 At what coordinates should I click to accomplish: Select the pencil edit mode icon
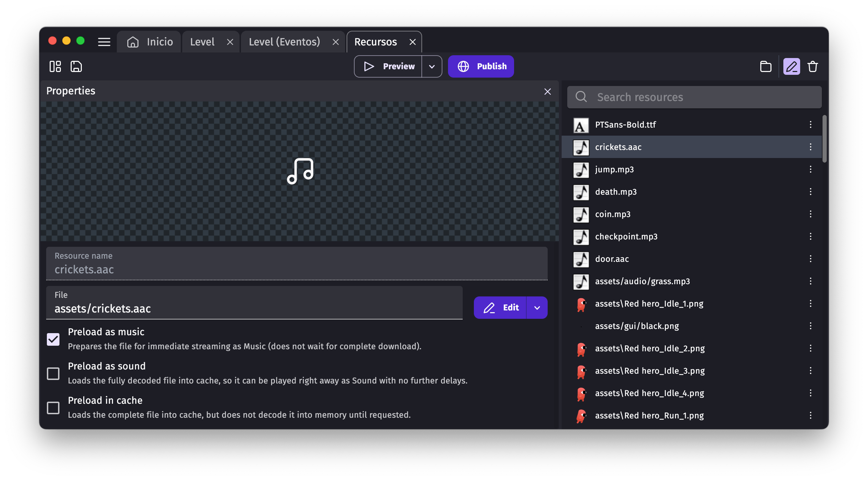[x=791, y=66]
